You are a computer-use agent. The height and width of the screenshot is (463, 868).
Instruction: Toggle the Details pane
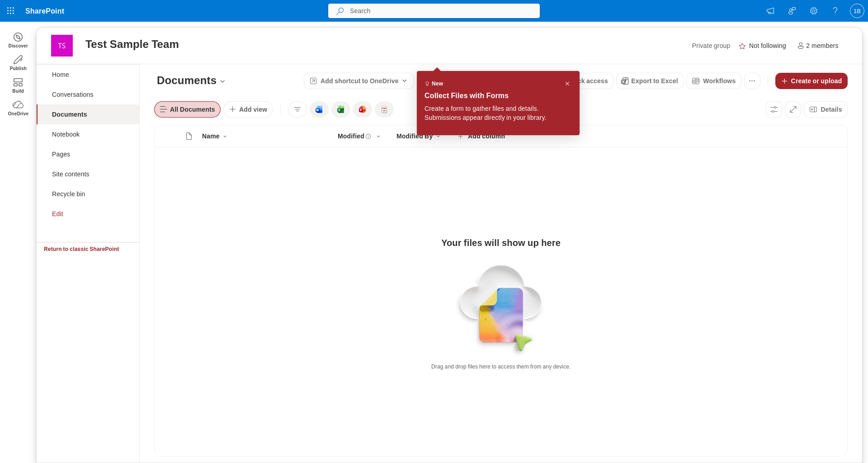click(826, 109)
